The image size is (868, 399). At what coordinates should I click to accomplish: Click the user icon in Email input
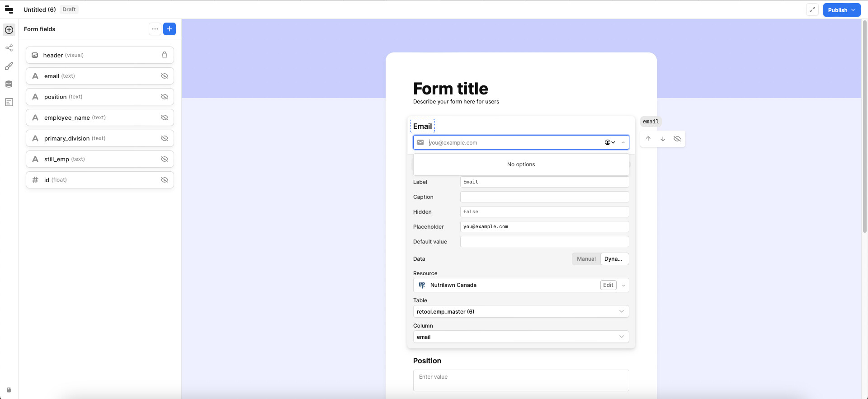[610, 142]
